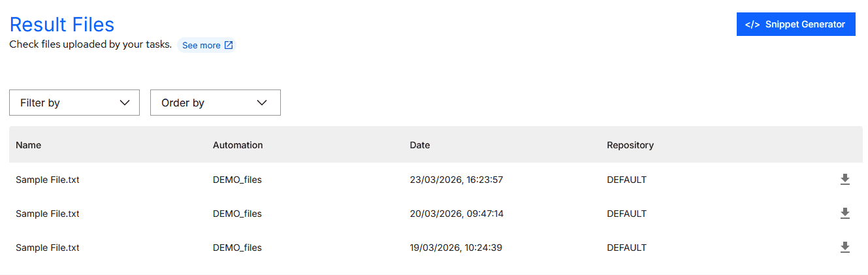
Task: Click the date 23/03/2026, 16:23:57
Action: 457,180
